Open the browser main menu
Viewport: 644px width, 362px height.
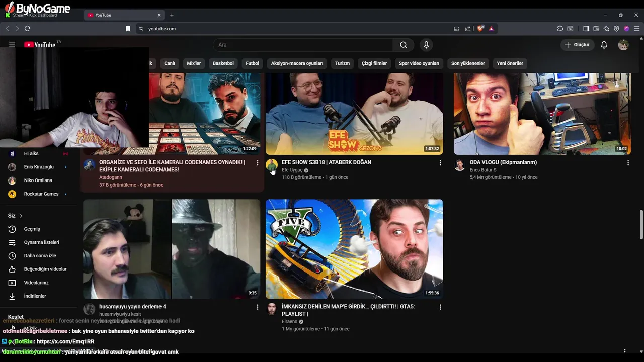(636, 29)
